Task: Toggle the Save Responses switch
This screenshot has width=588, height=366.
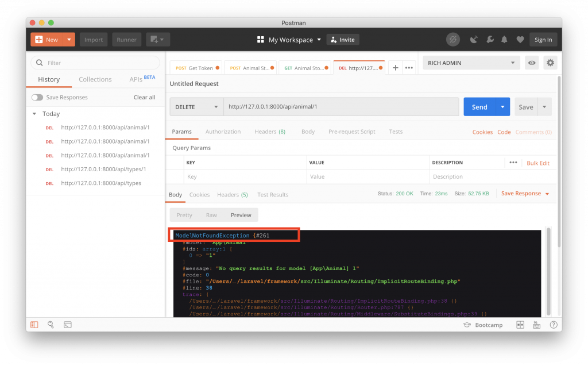Action: tap(37, 97)
